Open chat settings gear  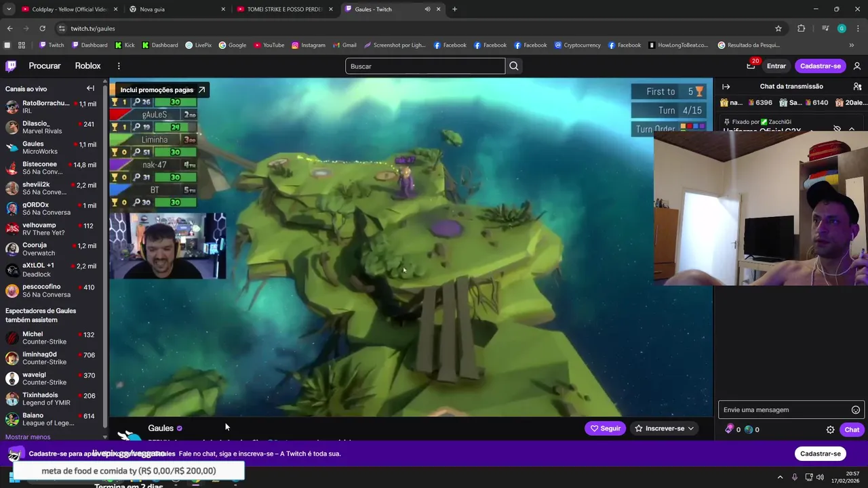[830, 430]
